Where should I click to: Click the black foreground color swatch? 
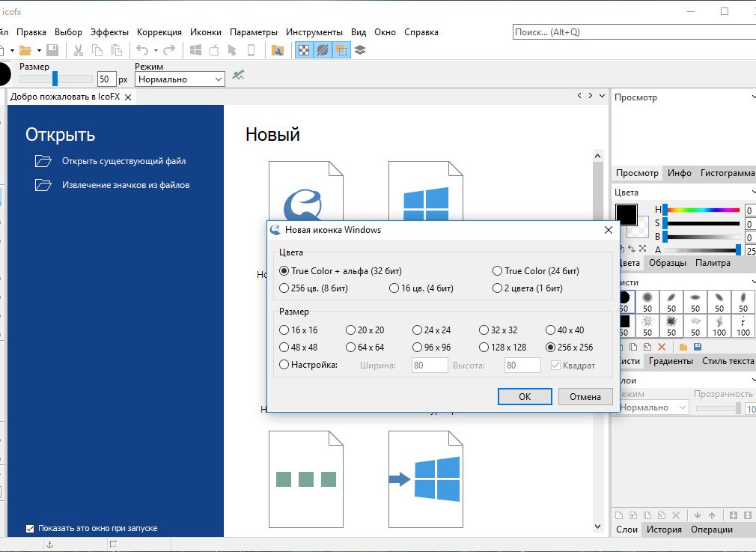click(627, 215)
